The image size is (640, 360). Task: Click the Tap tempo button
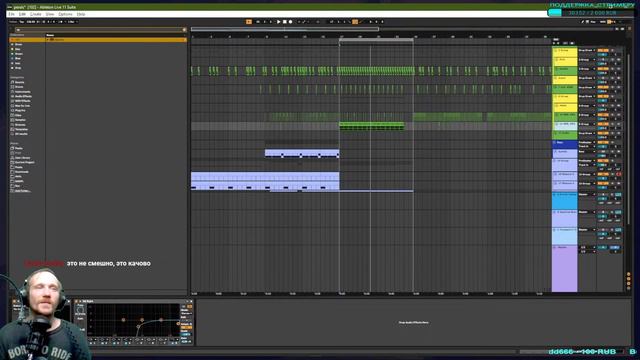click(x=21, y=22)
